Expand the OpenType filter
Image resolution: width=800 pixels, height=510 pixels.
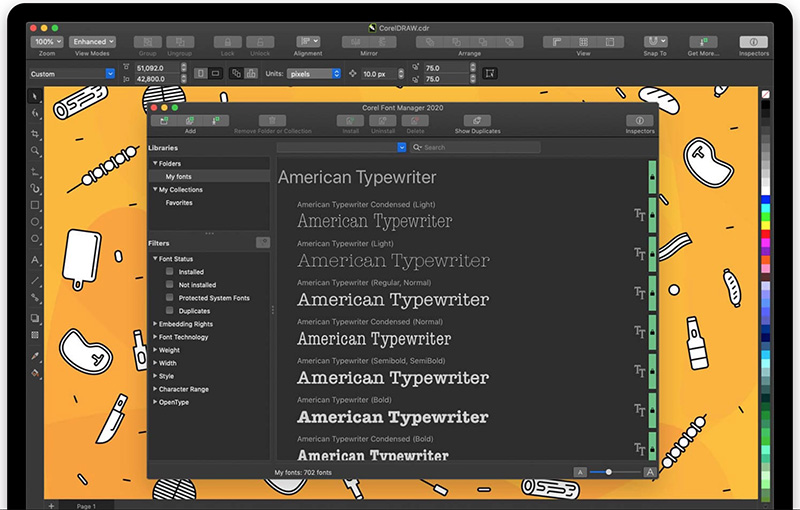click(x=155, y=401)
